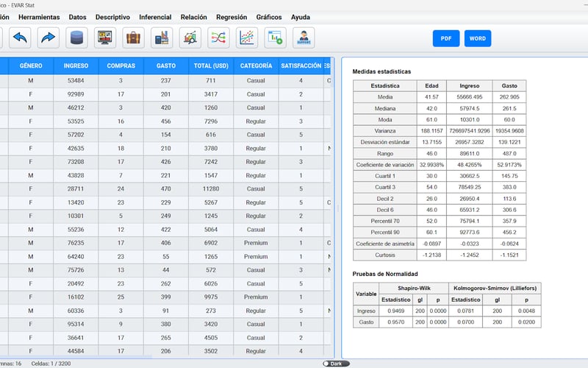The height and width of the screenshot is (368, 588).
Task: Click the chart with magnifier icon
Action: pos(190,38)
